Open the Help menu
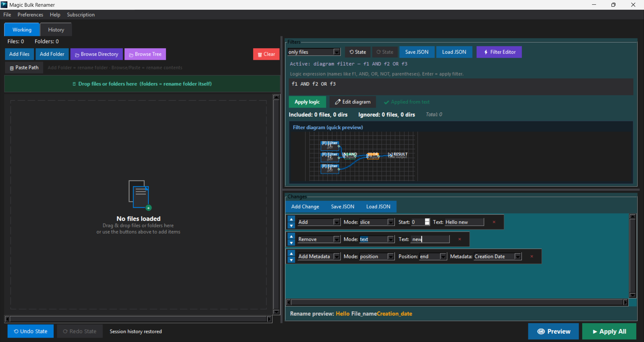Viewport: 644px width, 342px height. [55, 15]
